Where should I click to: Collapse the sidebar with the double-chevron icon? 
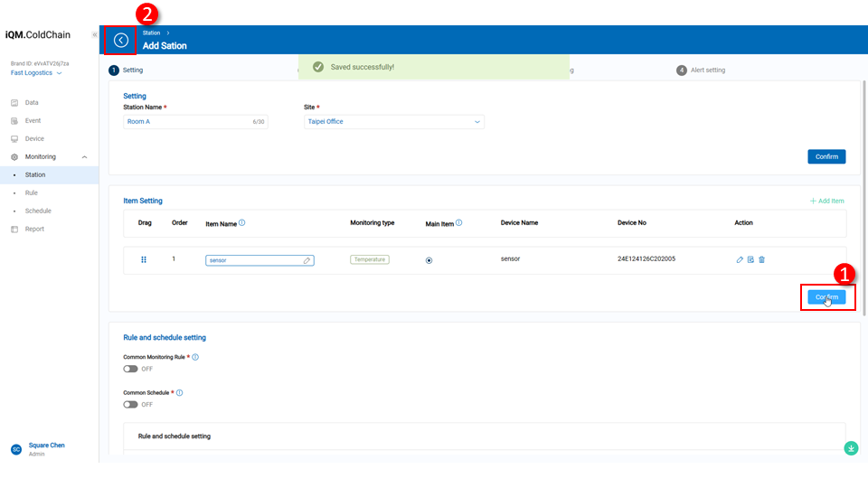(x=95, y=35)
